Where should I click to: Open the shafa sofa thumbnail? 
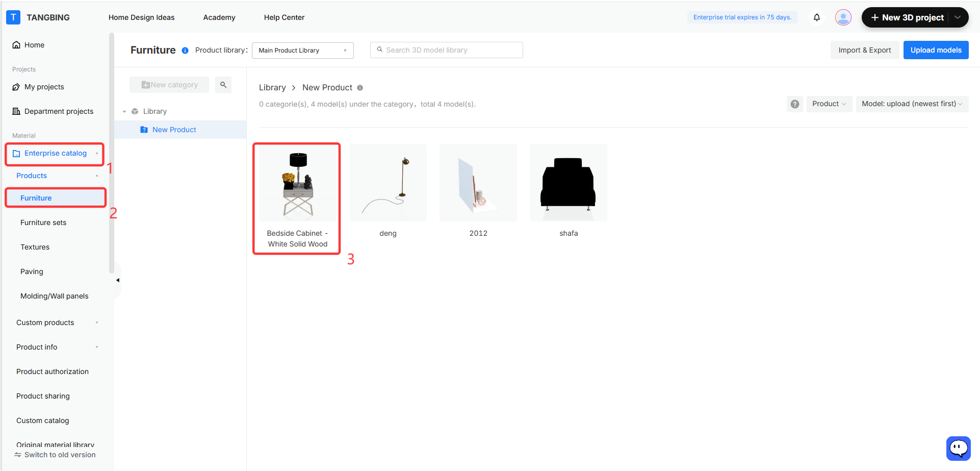[569, 183]
